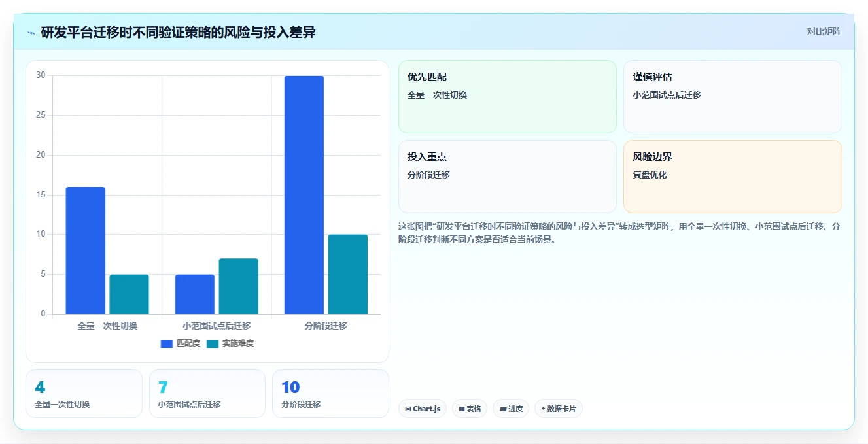Click the 小范围试点后迁移 caption under value 7
The height and width of the screenshot is (444, 868).
pyautogui.click(x=190, y=404)
